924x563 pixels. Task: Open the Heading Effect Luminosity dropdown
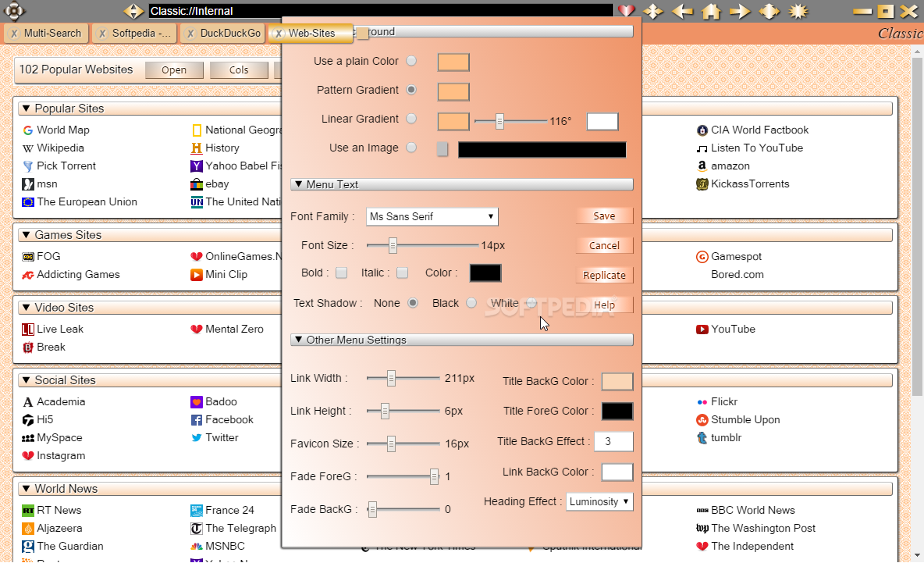599,501
